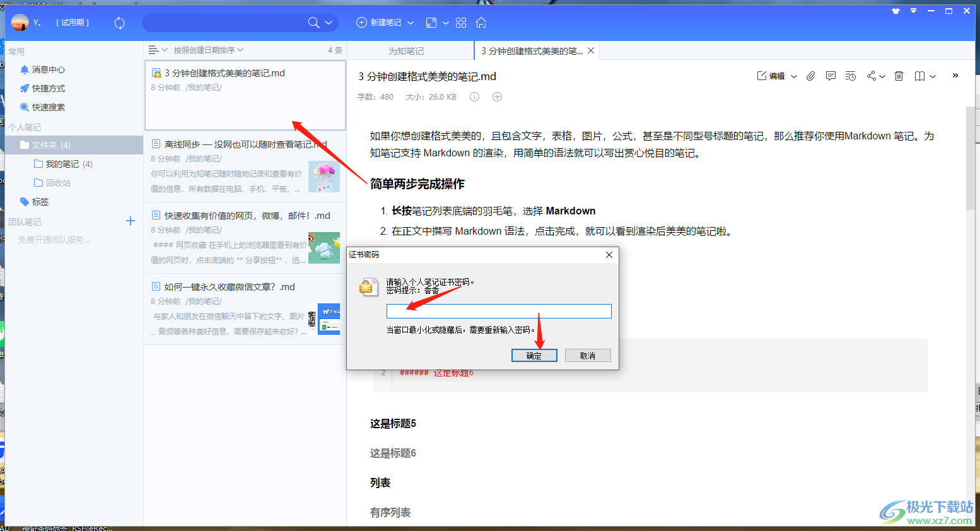Click the 编辑 edit button

(771, 76)
